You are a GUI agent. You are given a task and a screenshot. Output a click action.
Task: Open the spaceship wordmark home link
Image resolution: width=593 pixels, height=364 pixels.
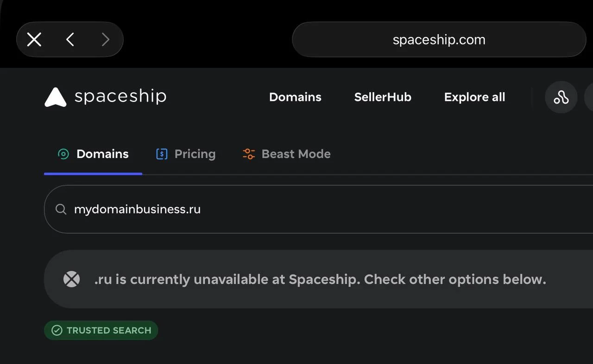coord(120,96)
